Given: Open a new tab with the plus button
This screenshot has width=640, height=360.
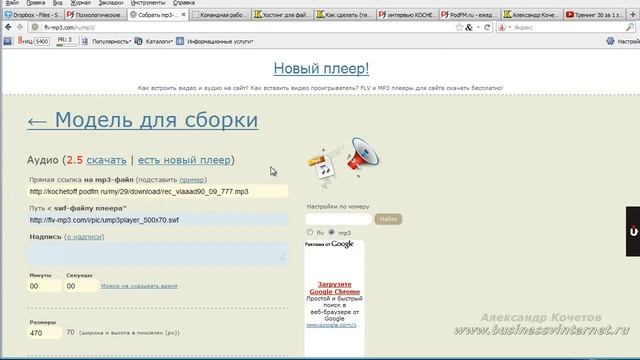Looking at the screenshot, I should pos(633,15).
